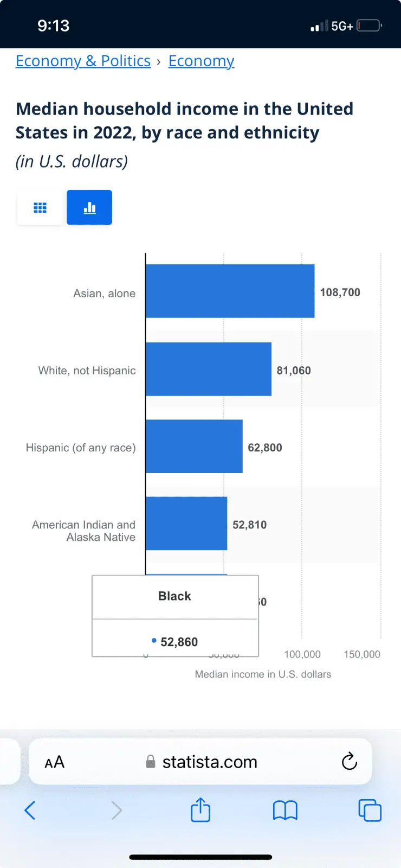Tap the Hispanic (of any race) bar
Viewport: 401px width, 868px height.
point(194,446)
